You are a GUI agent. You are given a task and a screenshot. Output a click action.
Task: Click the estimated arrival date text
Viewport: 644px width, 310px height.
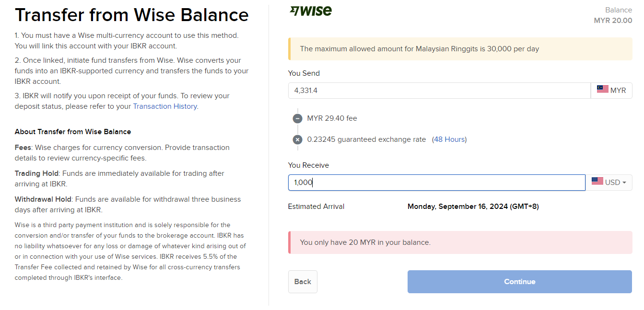click(x=473, y=207)
